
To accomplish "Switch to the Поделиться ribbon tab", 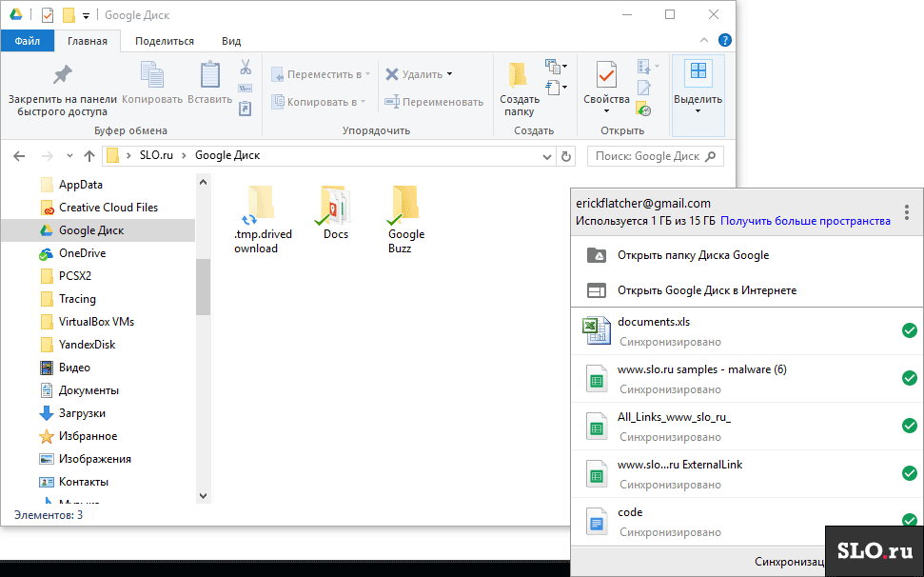I will pos(165,41).
